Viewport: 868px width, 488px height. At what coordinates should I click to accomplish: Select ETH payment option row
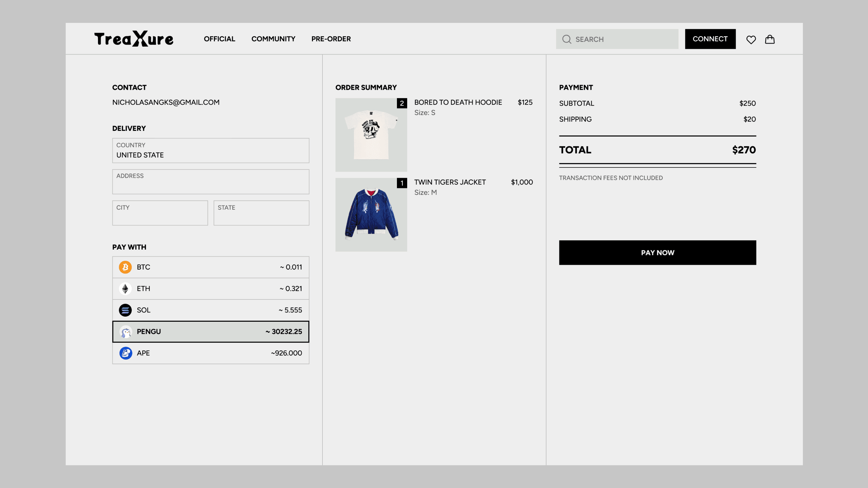[211, 289]
